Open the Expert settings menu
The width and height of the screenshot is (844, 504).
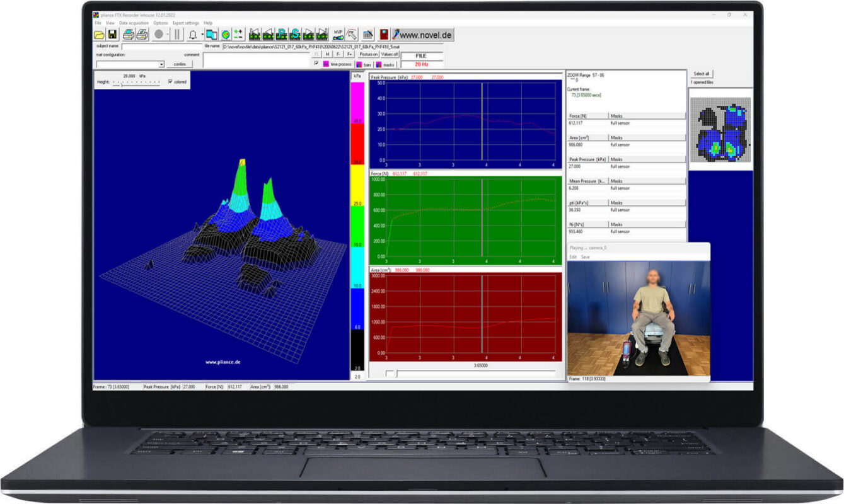click(x=185, y=23)
